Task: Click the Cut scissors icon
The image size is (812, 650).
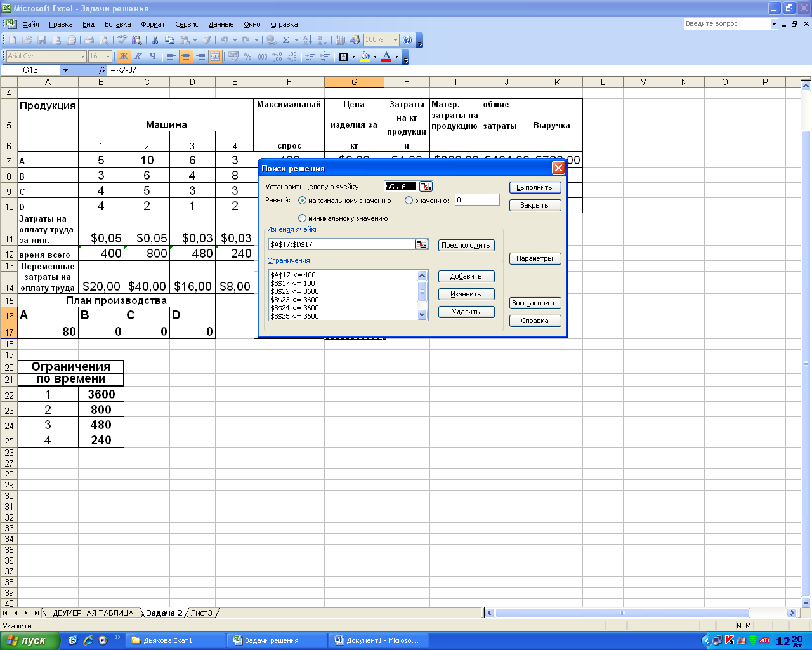Action: 154,40
